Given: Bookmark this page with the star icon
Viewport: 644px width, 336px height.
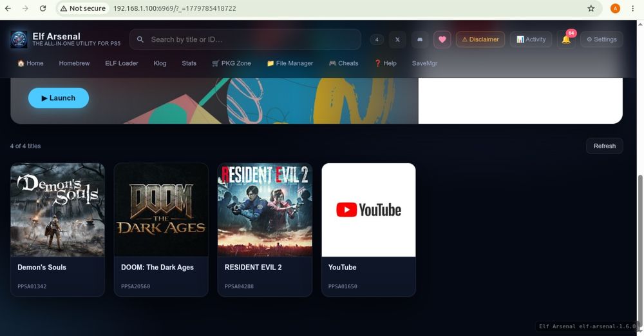Looking at the screenshot, I should (x=591, y=8).
